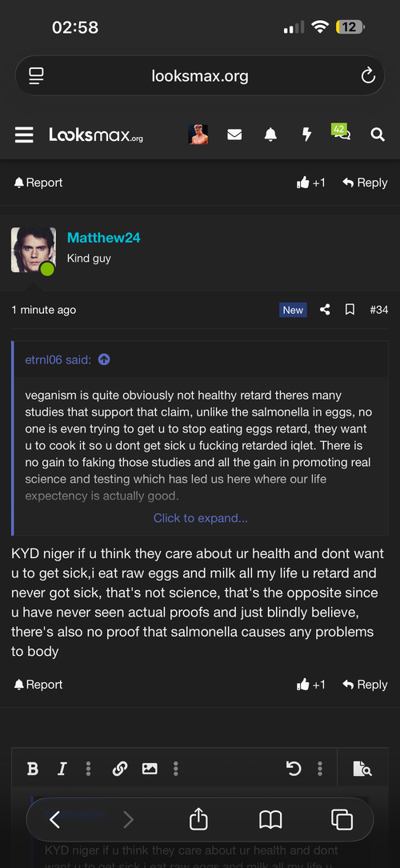Insert a link using editor toolbar
The height and width of the screenshot is (868, 400).
pos(120,769)
